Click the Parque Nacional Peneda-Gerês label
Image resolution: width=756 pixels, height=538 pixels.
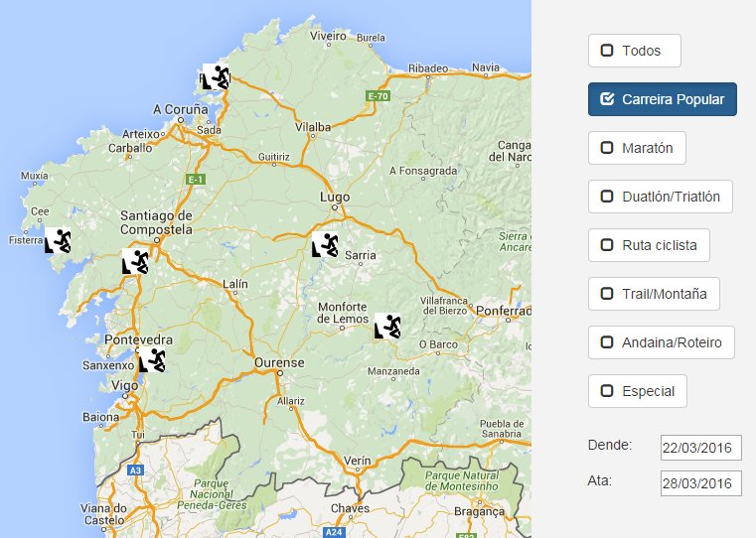212,494
